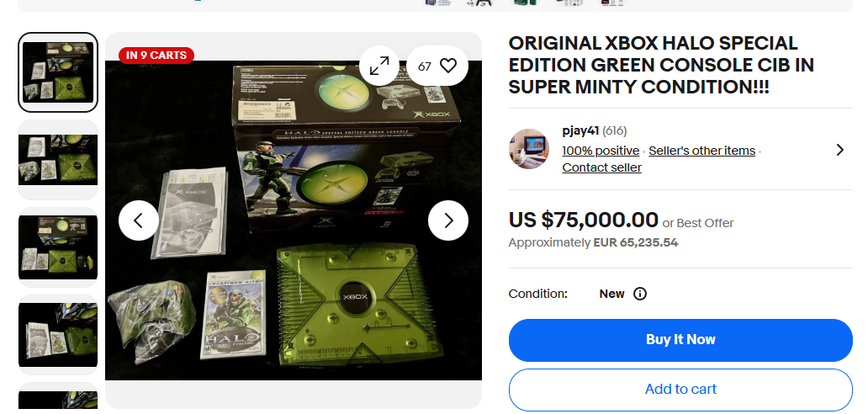View the fourth thumbnail image
Screen dimensions: 868x414
pyautogui.click(x=58, y=334)
